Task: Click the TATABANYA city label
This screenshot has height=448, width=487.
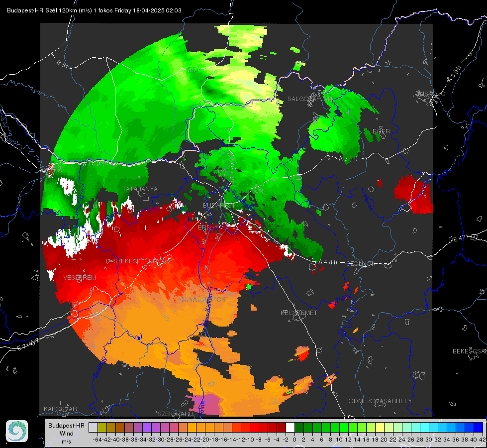Action: [x=140, y=189]
